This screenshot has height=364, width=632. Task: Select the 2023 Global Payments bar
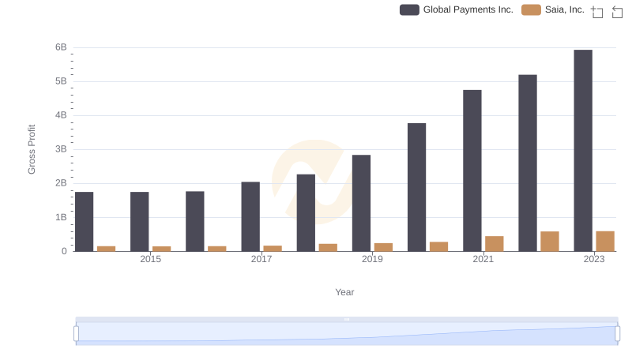[583, 151]
